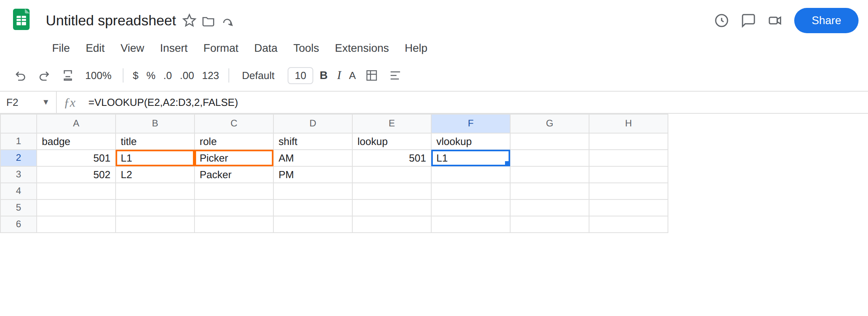Select cell containing 'AM'
Viewport: 868px width, 316px height.
[x=313, y=158]
